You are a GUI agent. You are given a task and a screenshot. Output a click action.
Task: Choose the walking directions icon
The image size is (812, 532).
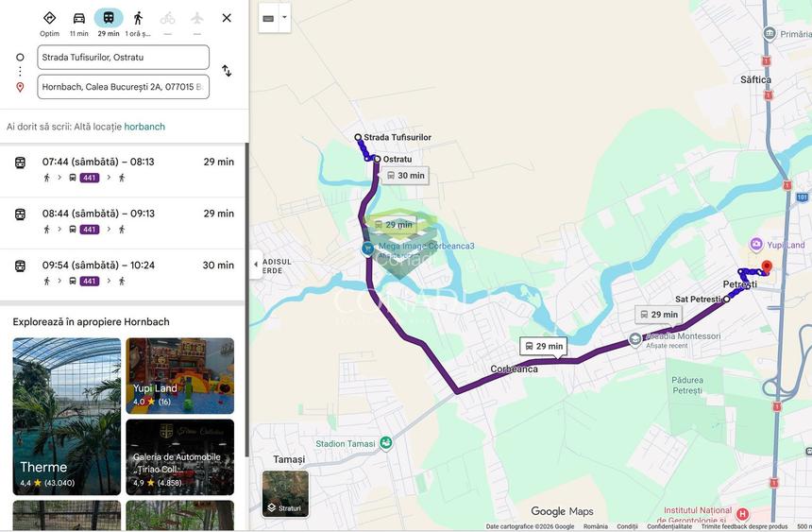click(138, 19)
